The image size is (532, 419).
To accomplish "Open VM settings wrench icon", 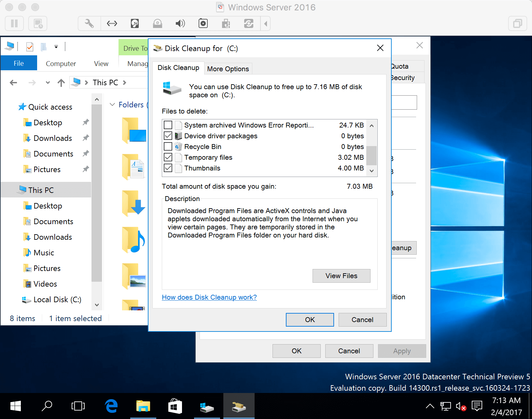I will 89,23.
